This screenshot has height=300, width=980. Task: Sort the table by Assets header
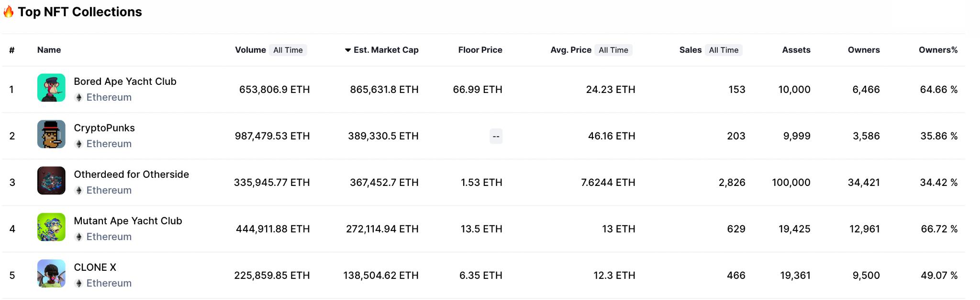(796, 50)
